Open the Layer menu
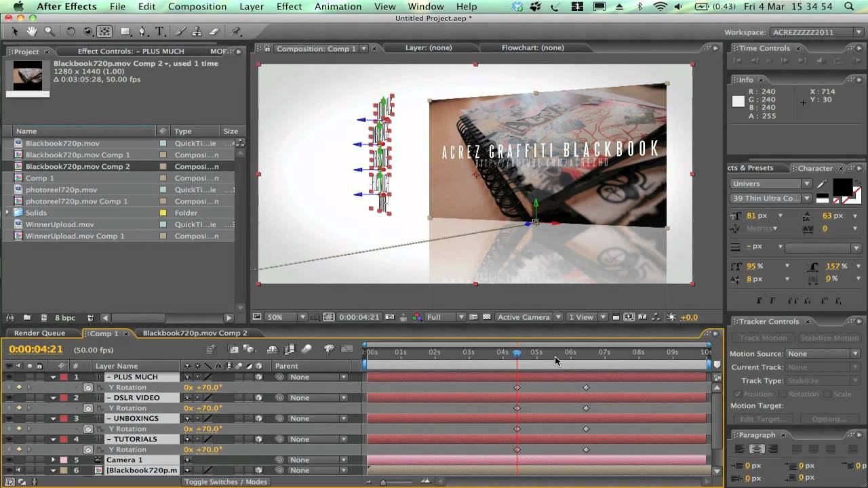This screenshot has width=868, height=488. tap(252, 7)
